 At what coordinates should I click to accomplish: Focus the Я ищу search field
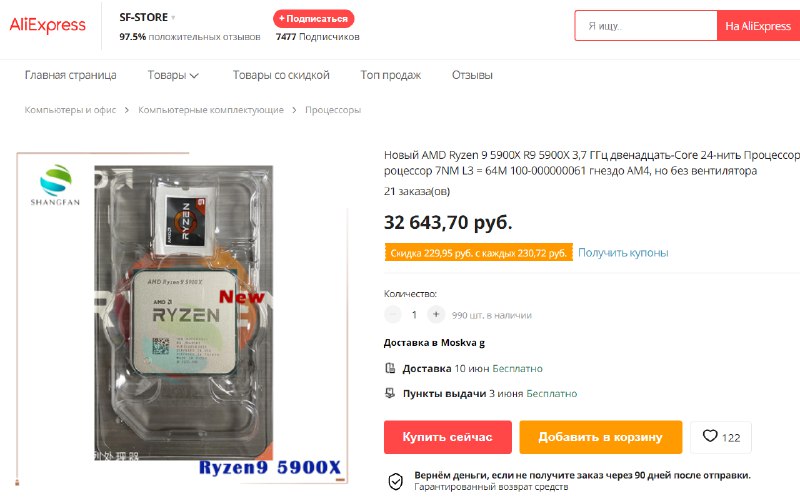646,26
